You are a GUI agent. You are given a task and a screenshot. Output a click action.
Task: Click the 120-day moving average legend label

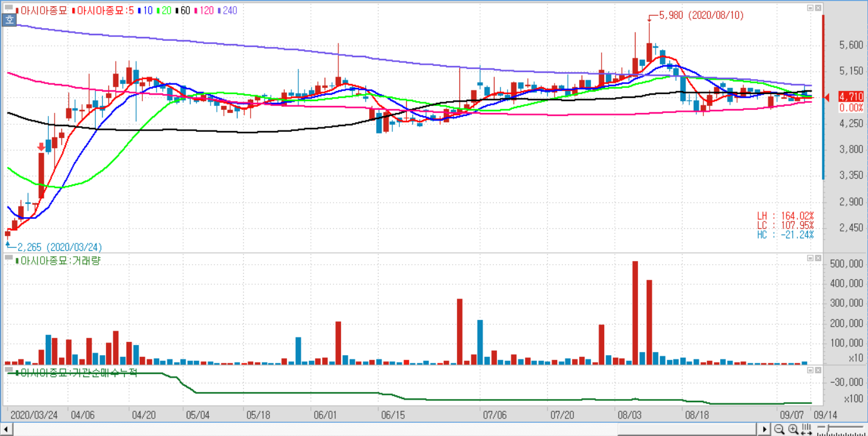coord(203,11)
